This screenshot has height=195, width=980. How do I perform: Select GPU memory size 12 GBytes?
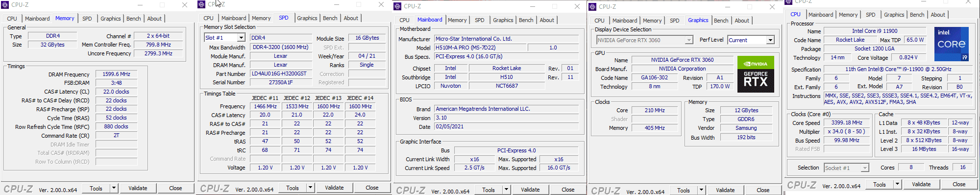pyautogui.click(x=746, y=110)
